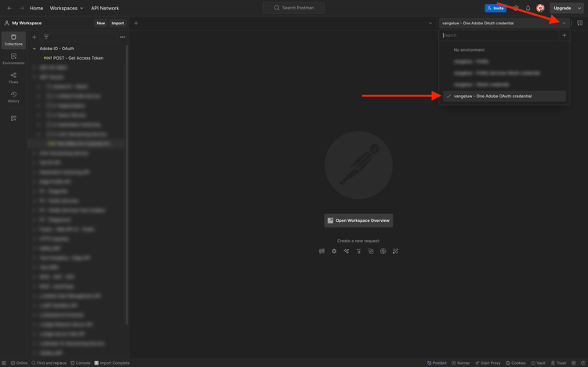This screenshot has height=367, width=588.
Task: Create a new GraphQL request icon
Action: (334, 251)
